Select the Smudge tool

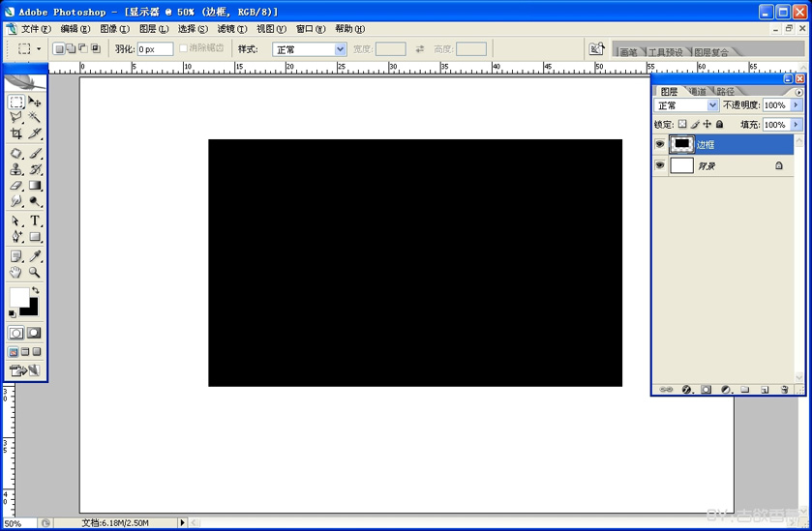16,201
